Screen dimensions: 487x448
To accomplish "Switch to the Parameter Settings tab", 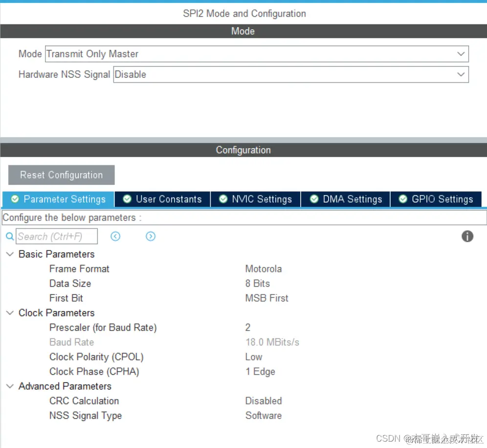I will pyautogui.click(x=58, y=199).
